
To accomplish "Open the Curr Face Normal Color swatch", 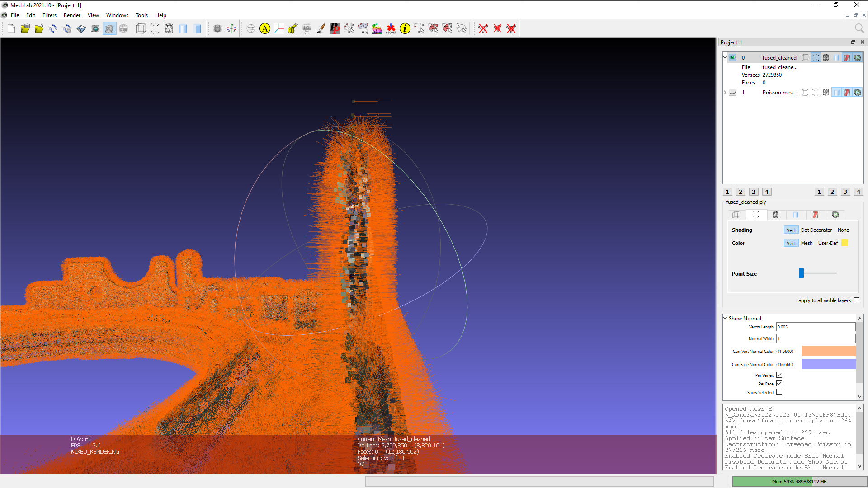I will click(x=829, y=364).
